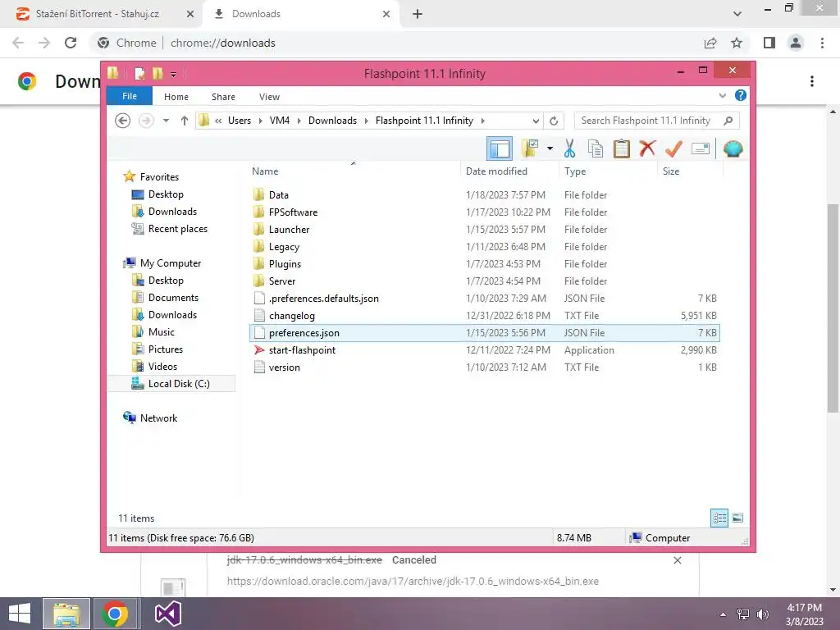Select the start-flashpoint application

[484, 349]
